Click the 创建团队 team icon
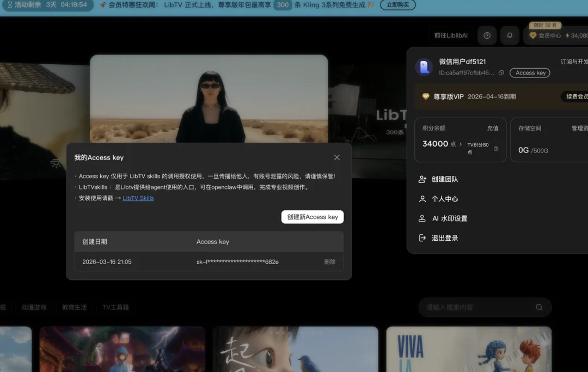Viewport: 588px width, 372px height. 423,180
